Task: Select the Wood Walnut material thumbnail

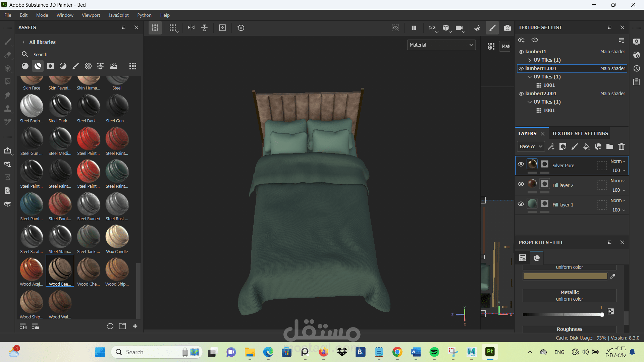Action: click(60, 302)
